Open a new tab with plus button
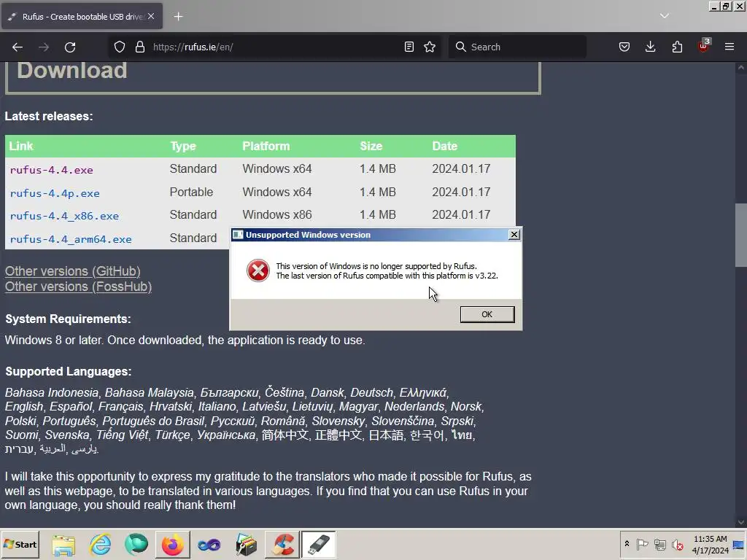The image size is (747, 560). 178,17
